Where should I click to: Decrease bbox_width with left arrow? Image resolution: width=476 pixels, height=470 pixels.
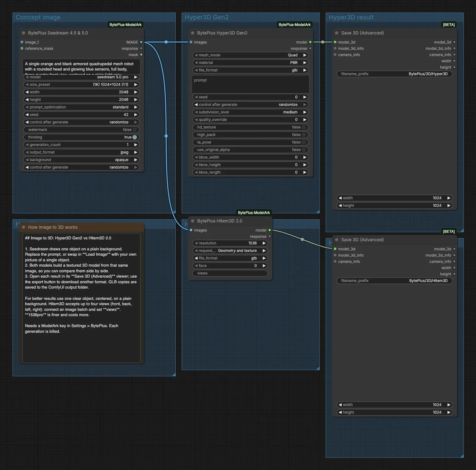pyautogui.click(x=196, y=157)
